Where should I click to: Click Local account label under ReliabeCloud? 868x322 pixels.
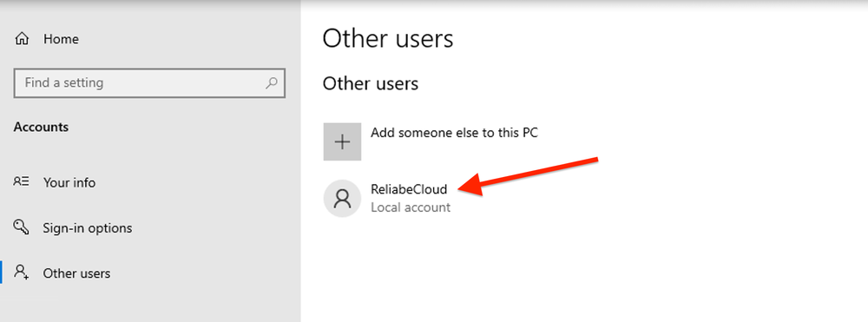click(411, 207)
